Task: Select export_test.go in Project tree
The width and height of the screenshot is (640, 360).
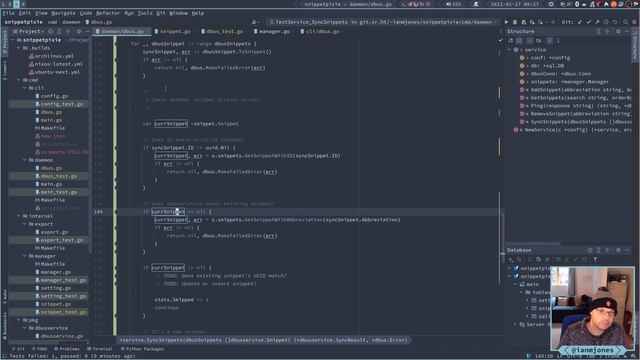Action: tap(62, 240)
